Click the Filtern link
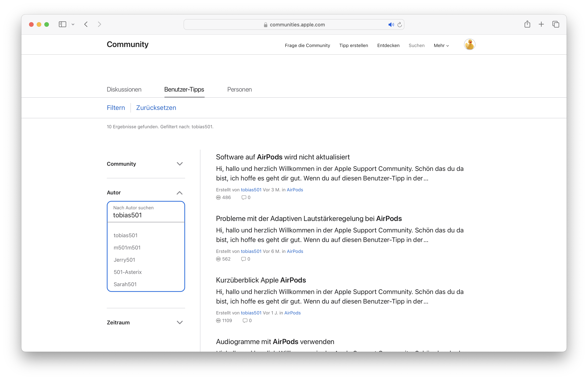 coord(116,108)
